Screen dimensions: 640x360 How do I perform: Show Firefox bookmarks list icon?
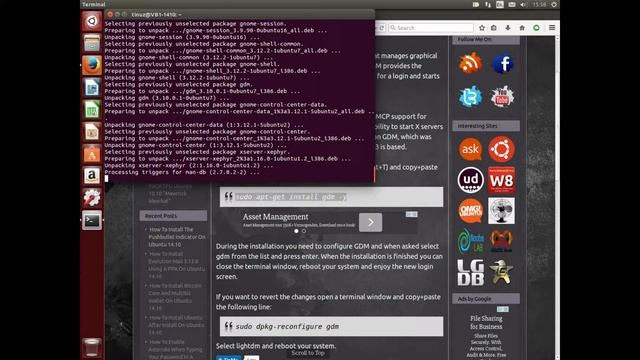click(494, 28)
